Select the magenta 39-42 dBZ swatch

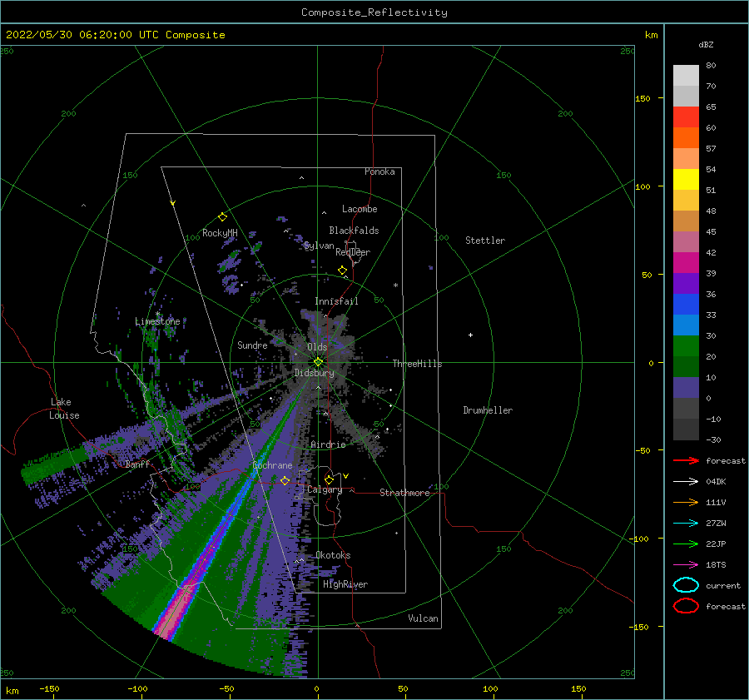point(686,263)
